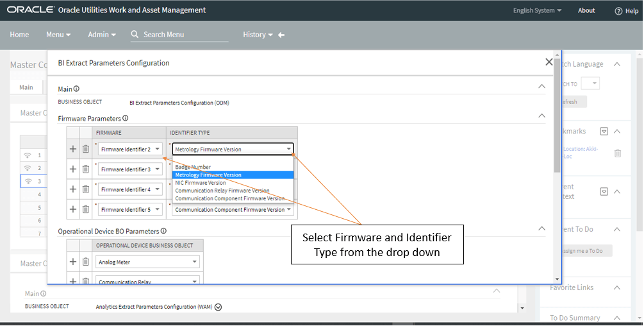Click the FIRMWARE column header

129,133
